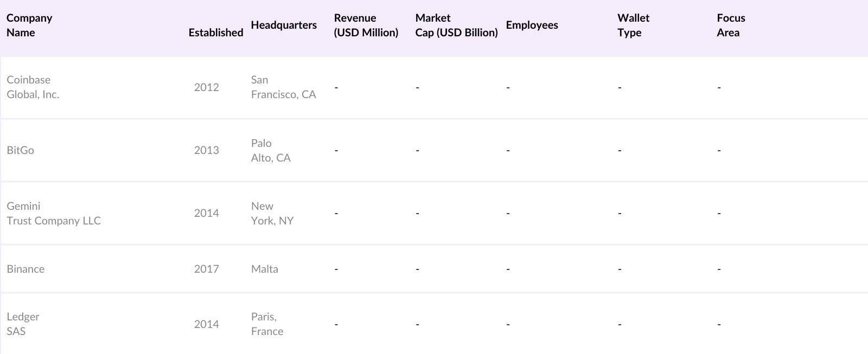868x354 pixels.
Task: Click Coinbase's 2012 established year
Action: point(206,87)
